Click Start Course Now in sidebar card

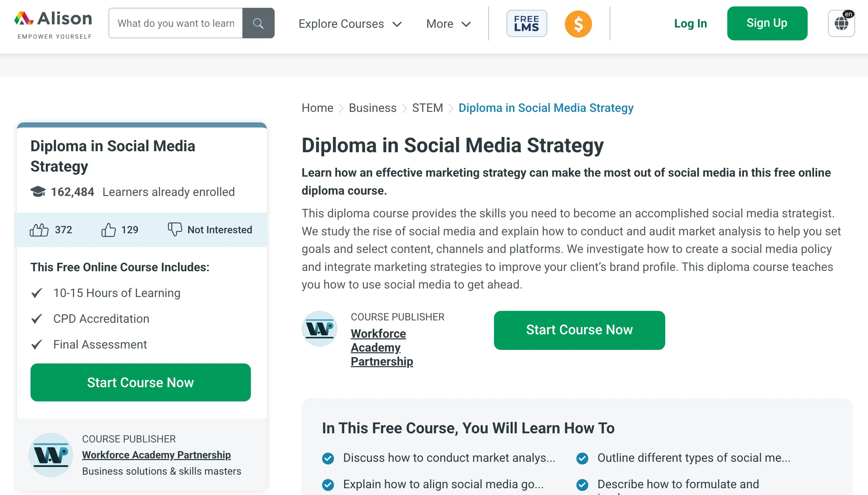(x=140, y=382)
